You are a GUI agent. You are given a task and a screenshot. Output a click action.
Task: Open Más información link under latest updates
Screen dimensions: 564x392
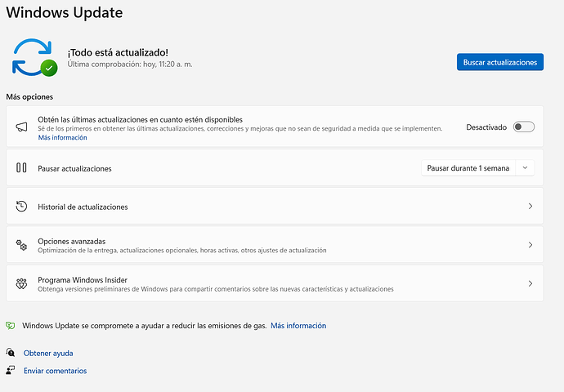coord(63,138)
